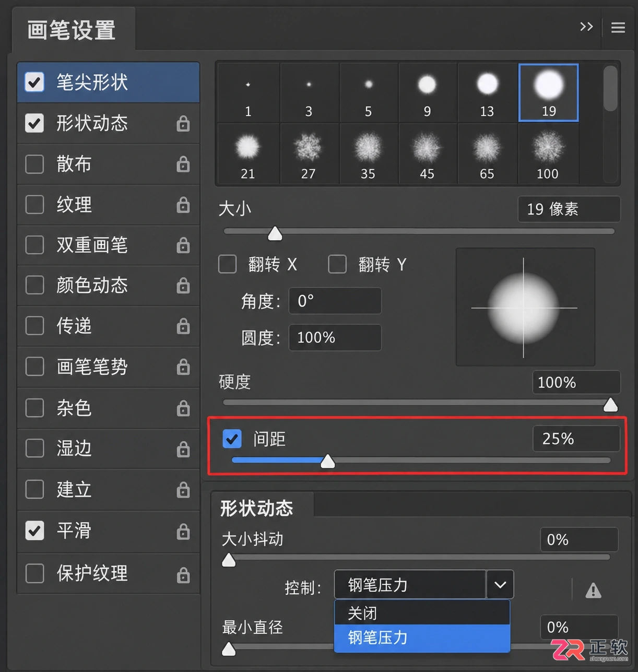This screenshot has width=638, height=672.
Task: Choose 关闭 from the control dropdown list
Action: (x=422, y=612)
